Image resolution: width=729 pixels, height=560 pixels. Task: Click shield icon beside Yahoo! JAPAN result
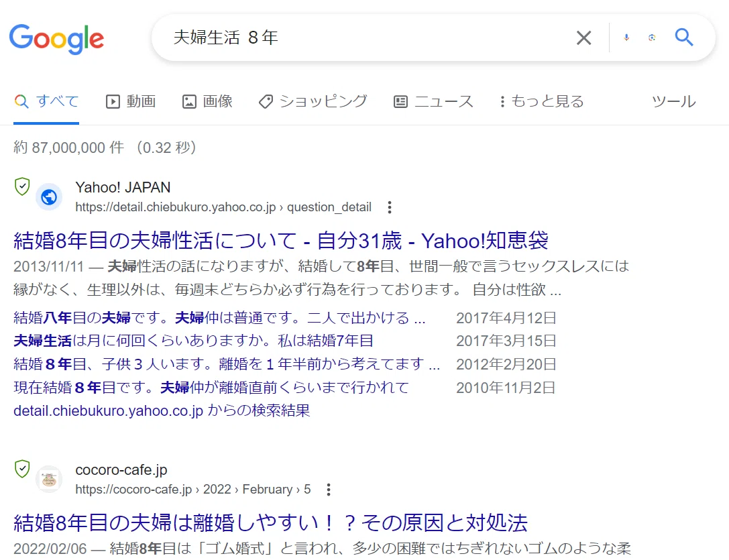22,186
